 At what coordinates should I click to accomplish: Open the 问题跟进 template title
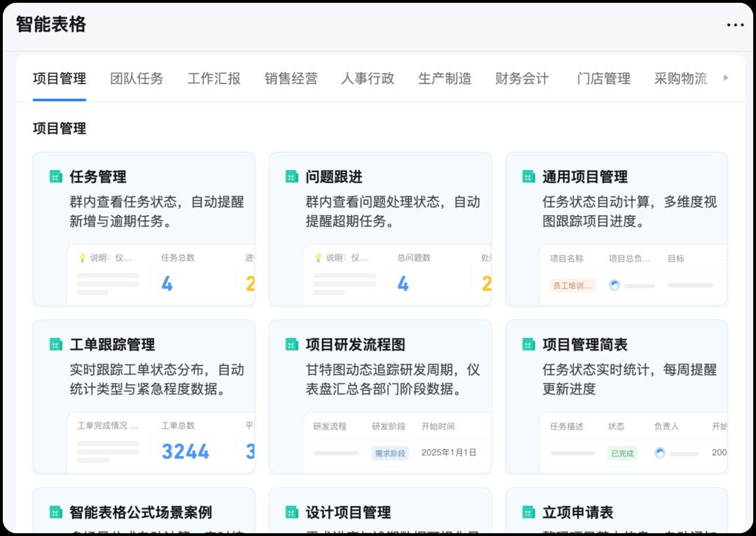334,177
